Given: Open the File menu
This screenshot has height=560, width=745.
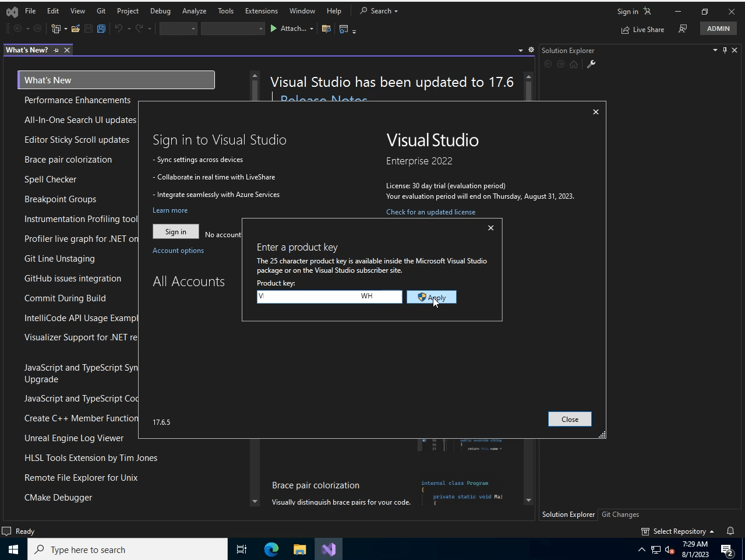Looking at the screenshot, I should (30, 11).
